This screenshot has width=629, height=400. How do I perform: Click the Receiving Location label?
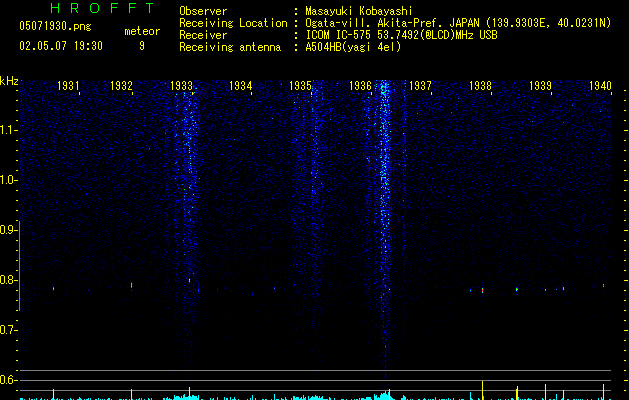coord(233,23)
